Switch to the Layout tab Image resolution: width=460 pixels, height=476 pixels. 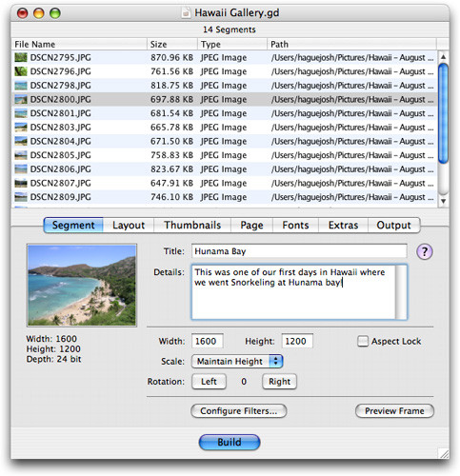tap(129, 225)
